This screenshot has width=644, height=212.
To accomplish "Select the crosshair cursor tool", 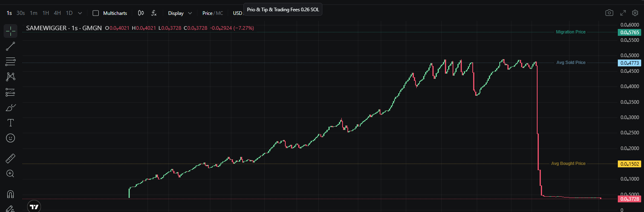I will click(10, 31).
